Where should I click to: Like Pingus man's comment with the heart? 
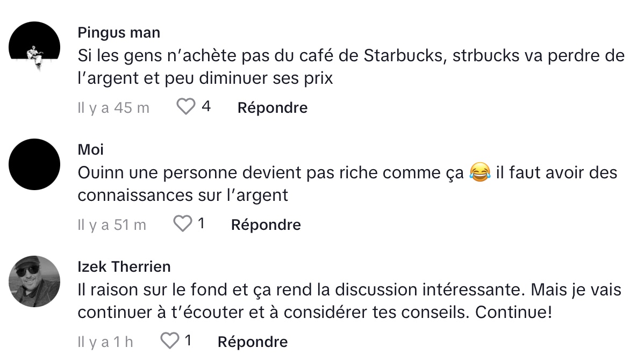(185, 107)
